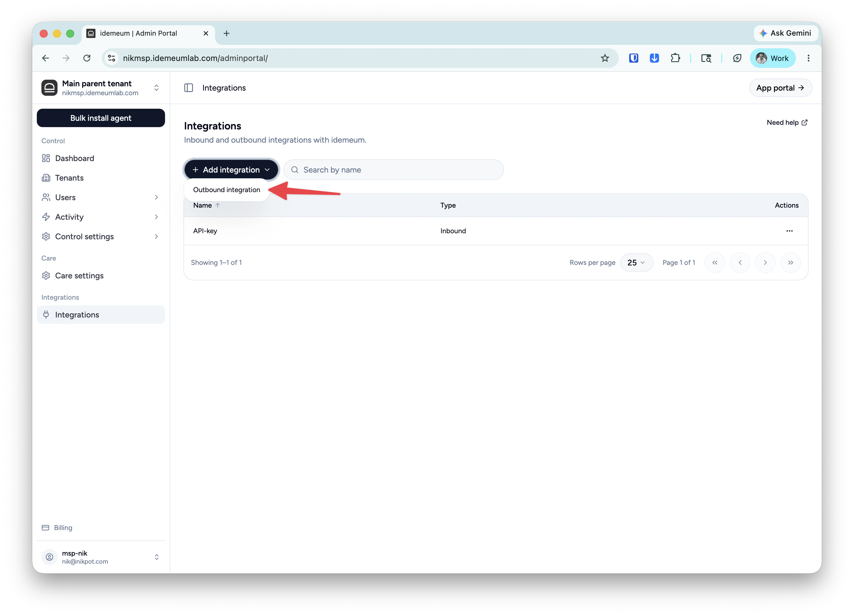This screenshot has height=616, width=854.
Task: Click the API-key integration name
Action: pos(205,231)
